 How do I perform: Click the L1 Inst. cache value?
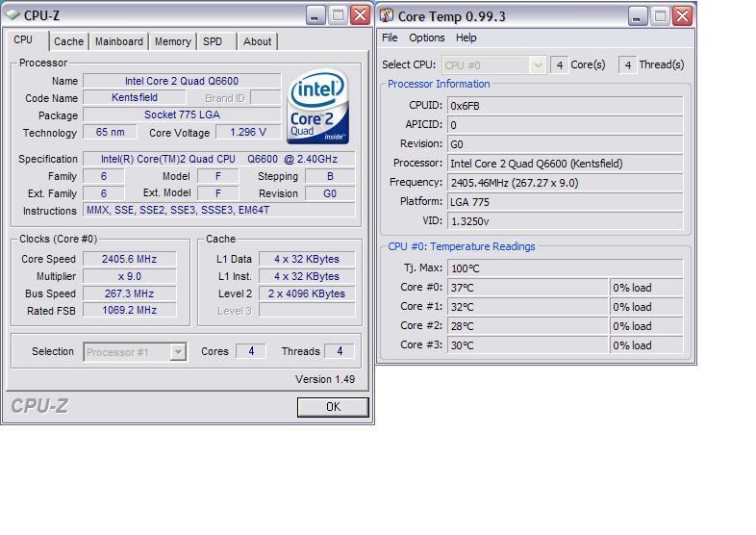pos(307,276)
